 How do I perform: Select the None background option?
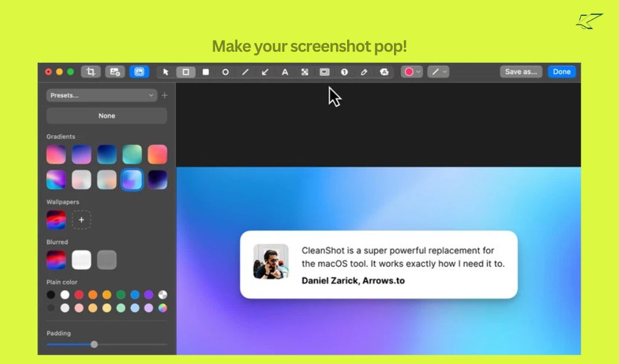(107, 116)
